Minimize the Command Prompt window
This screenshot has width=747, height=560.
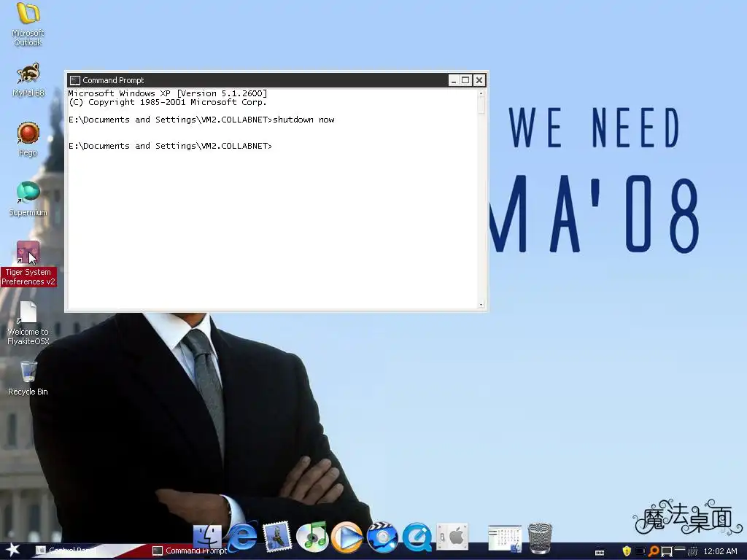[454, 80]
